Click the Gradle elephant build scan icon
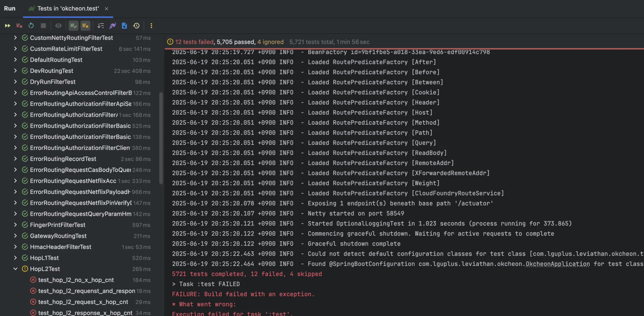 (113, 26)
